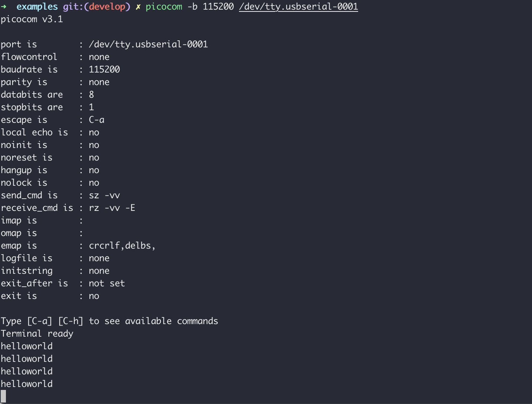
Task: Click the first helloworld output line
Action: click(x=27, y=346)
